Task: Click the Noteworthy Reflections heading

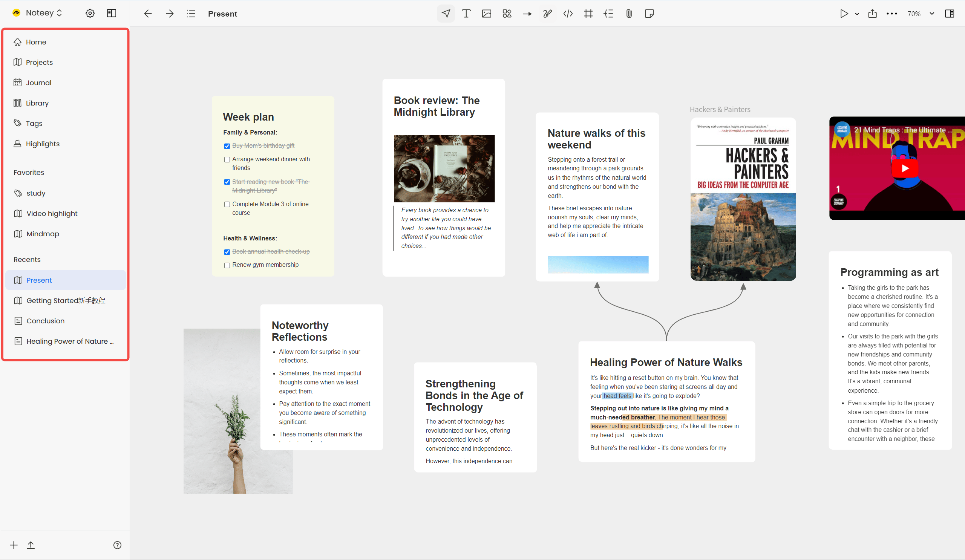Action: [x=300, y=331]
